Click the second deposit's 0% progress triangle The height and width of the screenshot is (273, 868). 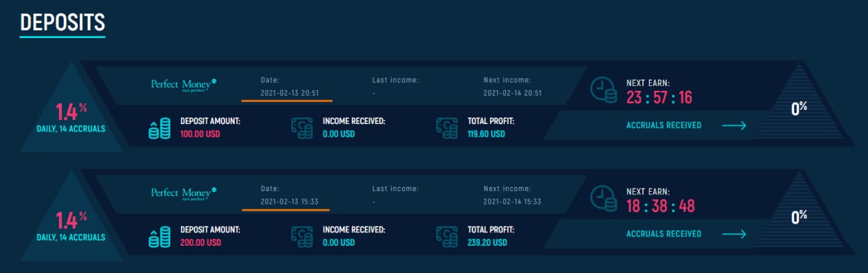(x=799, y=217)
